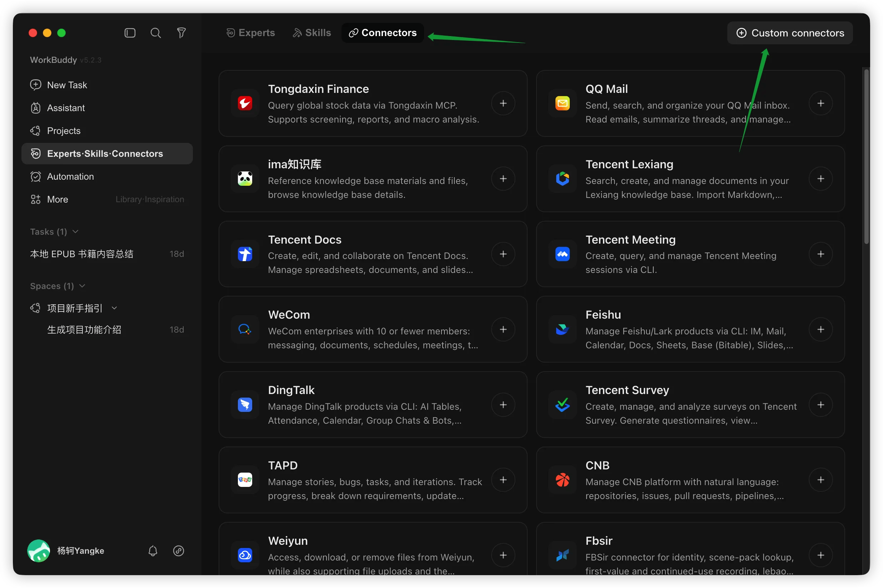Open notifications bell icon
This screenshot has width=883, height=588.
tap(153, 550)
